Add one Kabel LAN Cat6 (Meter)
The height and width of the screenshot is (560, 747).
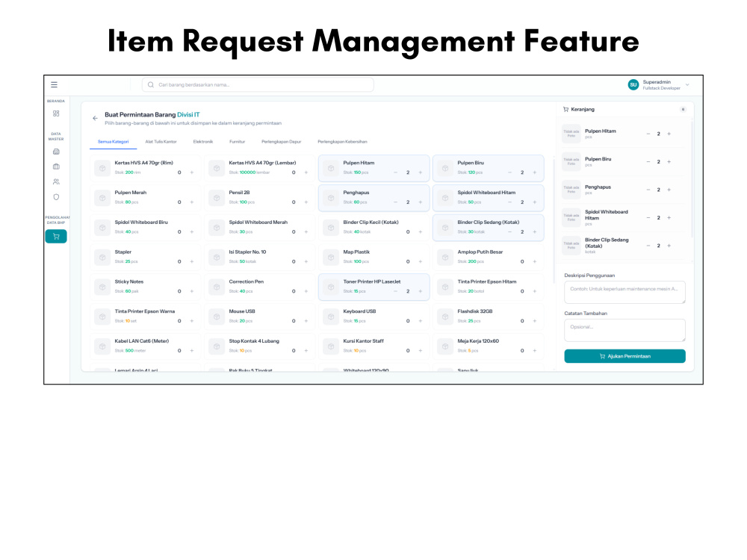point(192,350)
